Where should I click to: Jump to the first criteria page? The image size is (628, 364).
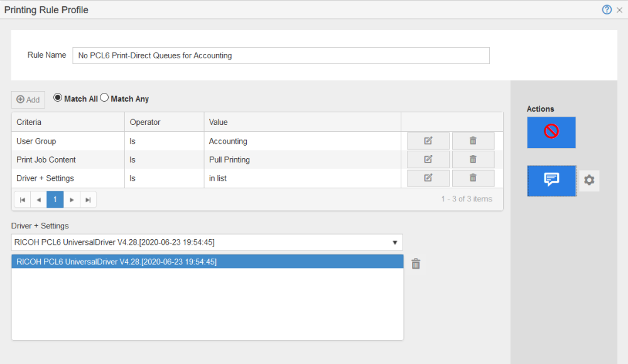click(x=22, y=200)
